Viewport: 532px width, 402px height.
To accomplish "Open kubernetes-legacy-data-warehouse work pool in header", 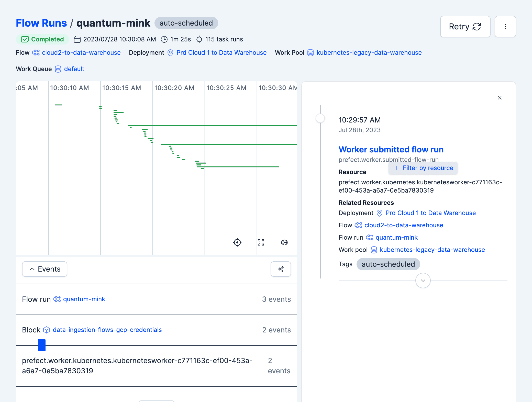I will point(369,52).
